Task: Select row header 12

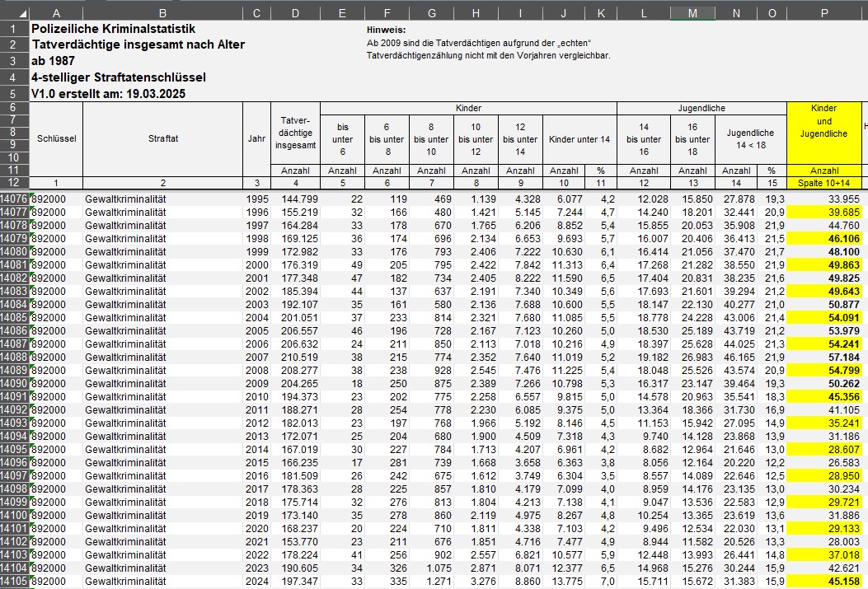Action: point(14,183)
